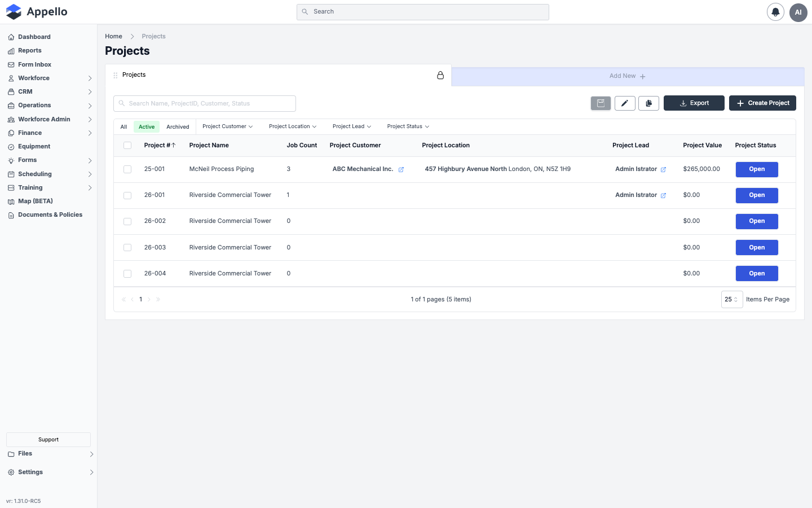This screenshot has height=508, width=812.
Task: Click the save view icon button
Action: pyautogui.click(x=601, y=103)
